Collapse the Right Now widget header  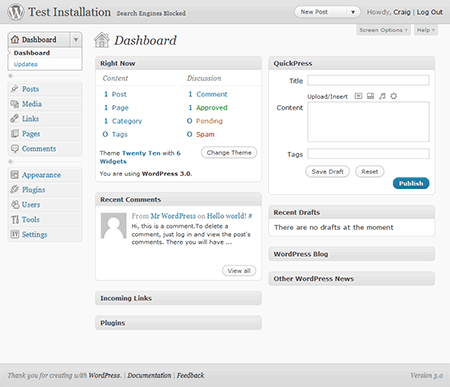coord(178,63)
